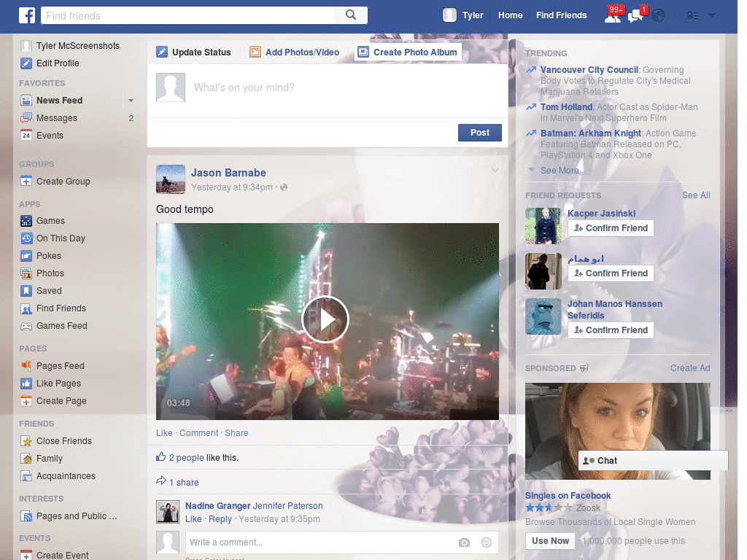
Task: Open Jason Barnabe post options chevron
Action: (495, 170)
